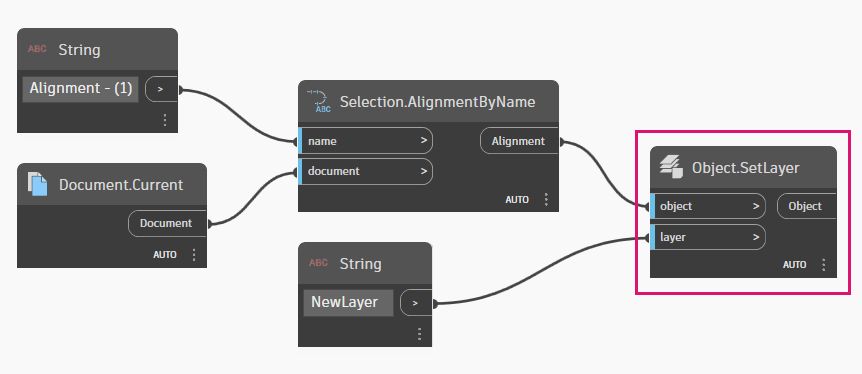Toggle AUTO lacing on Document.Current node

(x=165, y=255)
